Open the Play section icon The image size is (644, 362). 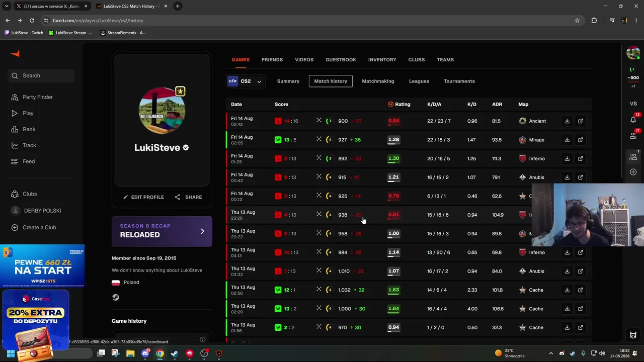coord(15,113)
